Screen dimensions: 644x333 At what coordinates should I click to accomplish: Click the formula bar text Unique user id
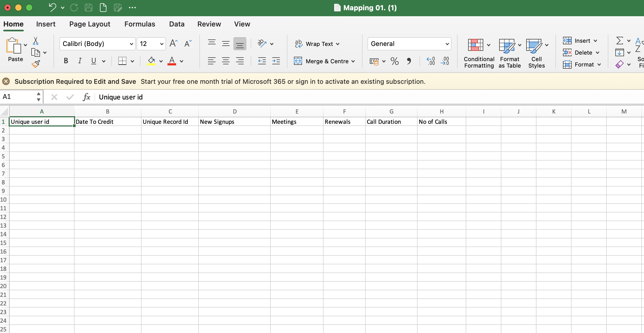pos(121,97)
